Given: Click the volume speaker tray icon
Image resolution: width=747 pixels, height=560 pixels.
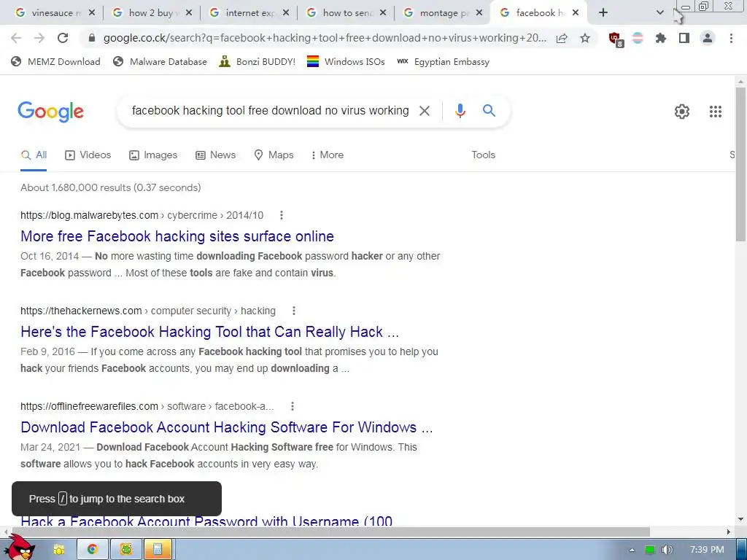Looking at the screenshot, I should pyautogui.click(x=667, y=550).
